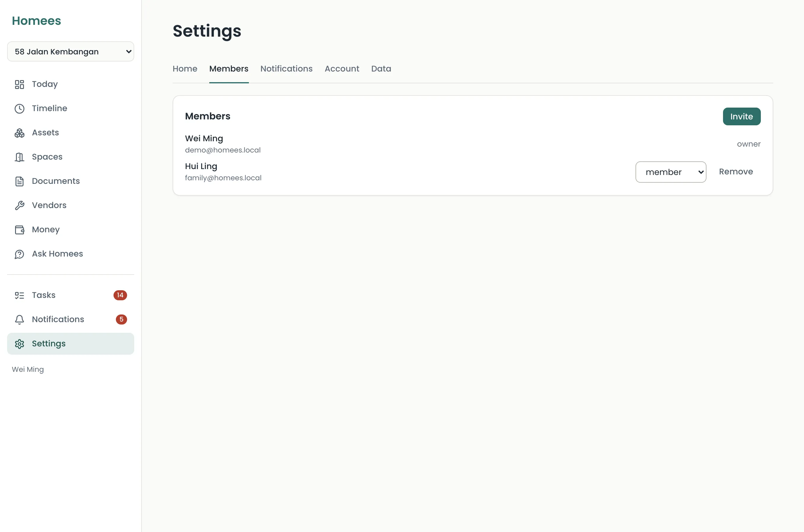This screenshot has width=804, height=532.
Task: Click the Tasks badge showing 14
Action: (120, 295)
